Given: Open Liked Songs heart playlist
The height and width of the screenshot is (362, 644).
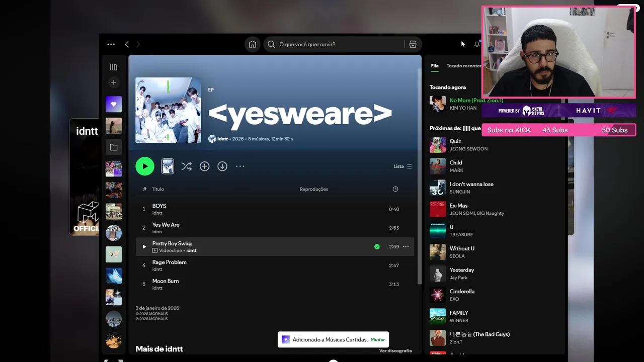Looking at the screenshot, I should point(114,104).
